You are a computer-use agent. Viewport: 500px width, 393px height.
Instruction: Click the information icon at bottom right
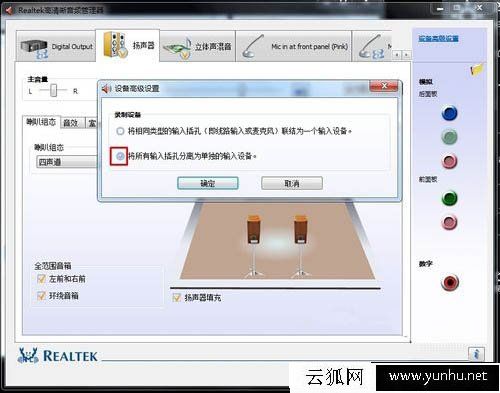477,354
